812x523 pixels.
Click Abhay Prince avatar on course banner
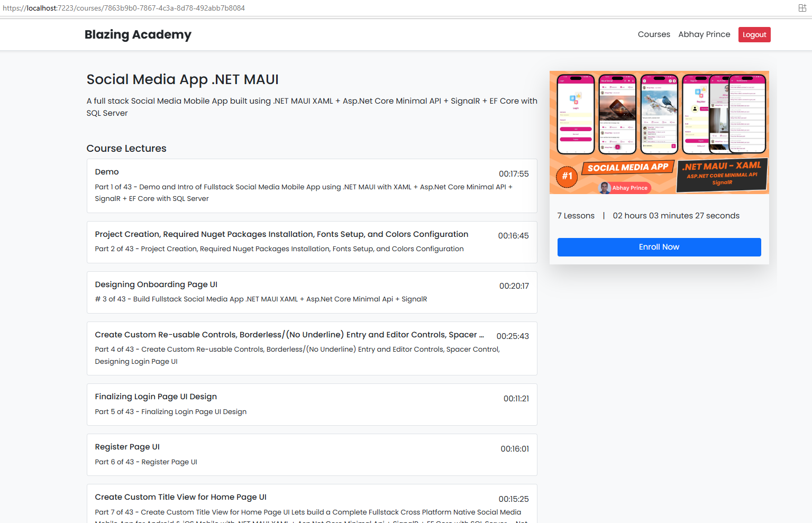605,188
